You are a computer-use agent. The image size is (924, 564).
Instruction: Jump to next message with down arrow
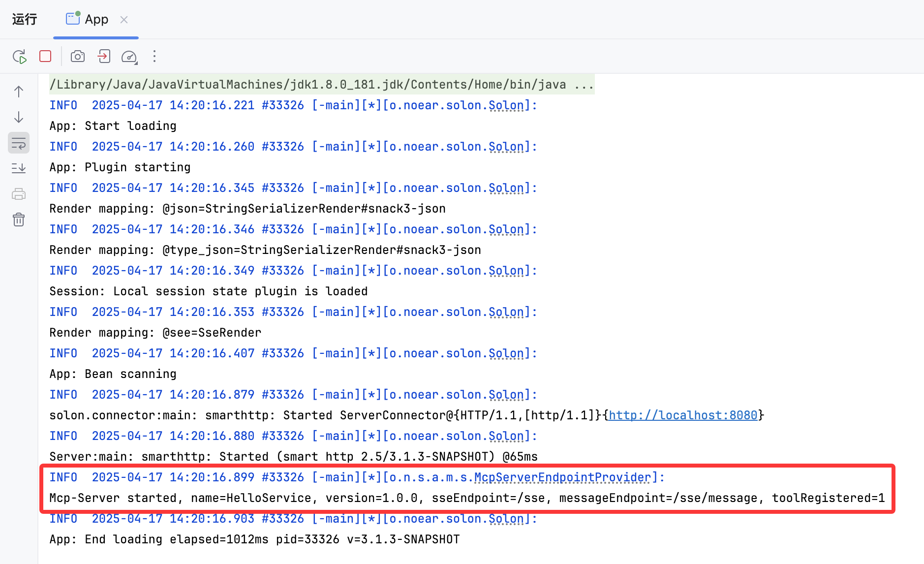click(x=18, y=118)
